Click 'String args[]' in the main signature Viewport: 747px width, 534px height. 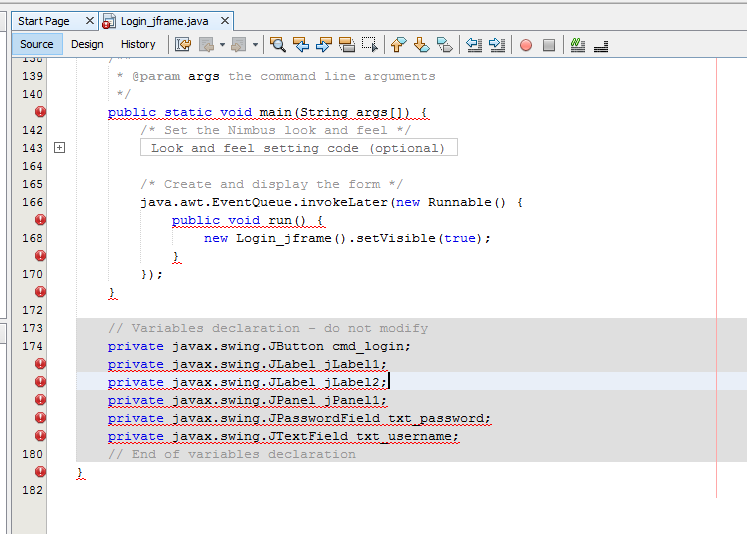tap(351, 112)
